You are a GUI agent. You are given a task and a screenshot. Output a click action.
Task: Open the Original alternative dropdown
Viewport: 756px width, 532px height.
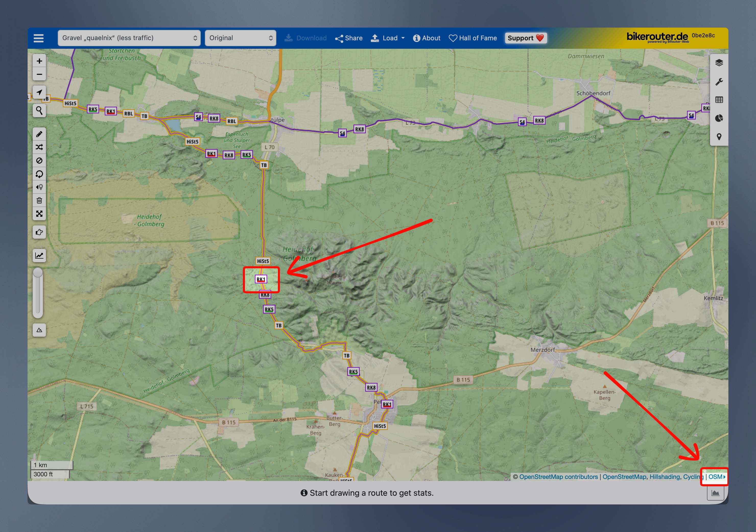[x=240, y=38]
